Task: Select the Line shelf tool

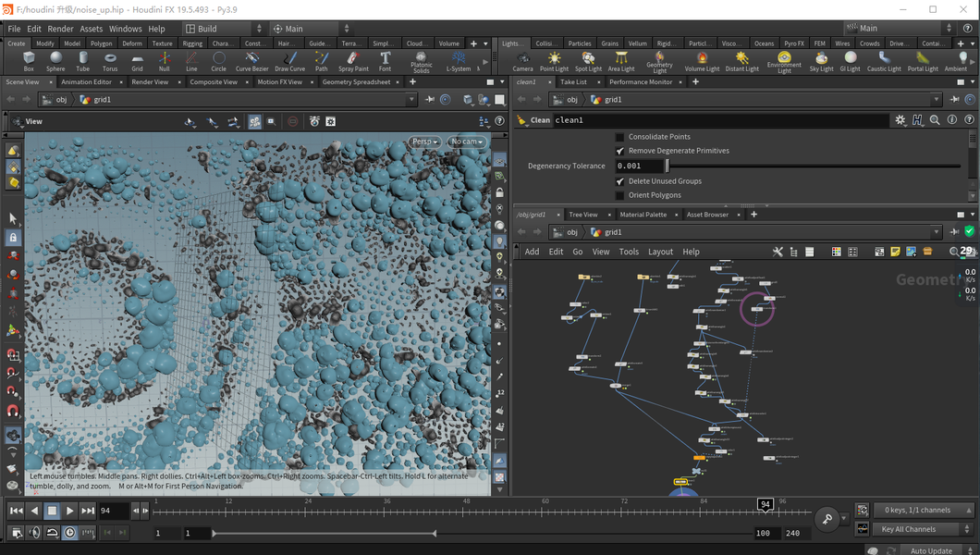Action: 191,61
